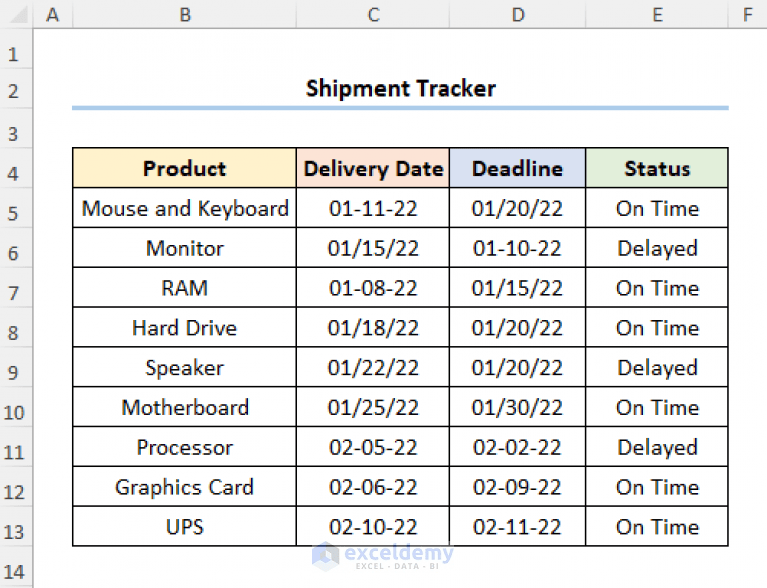Click the Deadline header cell
The width and height of the screenshot is (767, 588).
coord(517,168)
